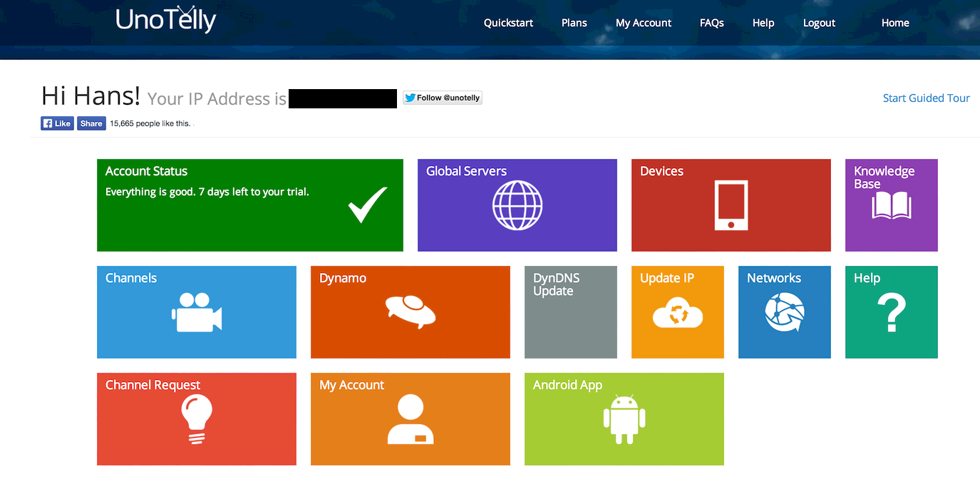
Task: Click the Account Status checkmark icon
Action: click(368, 205)
